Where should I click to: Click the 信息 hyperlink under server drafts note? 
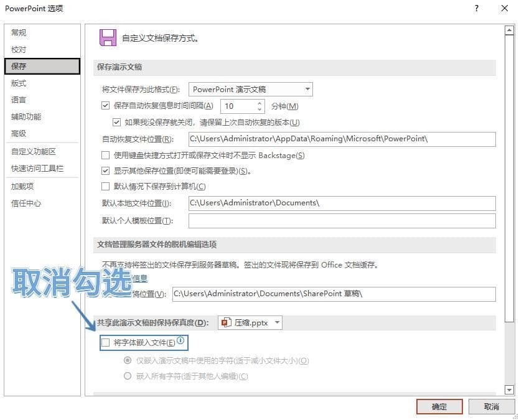[140, 279]
